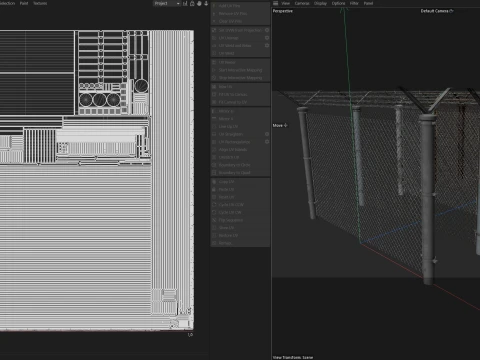Open settings gear for Set UVW from Projection

pos(267,30)
